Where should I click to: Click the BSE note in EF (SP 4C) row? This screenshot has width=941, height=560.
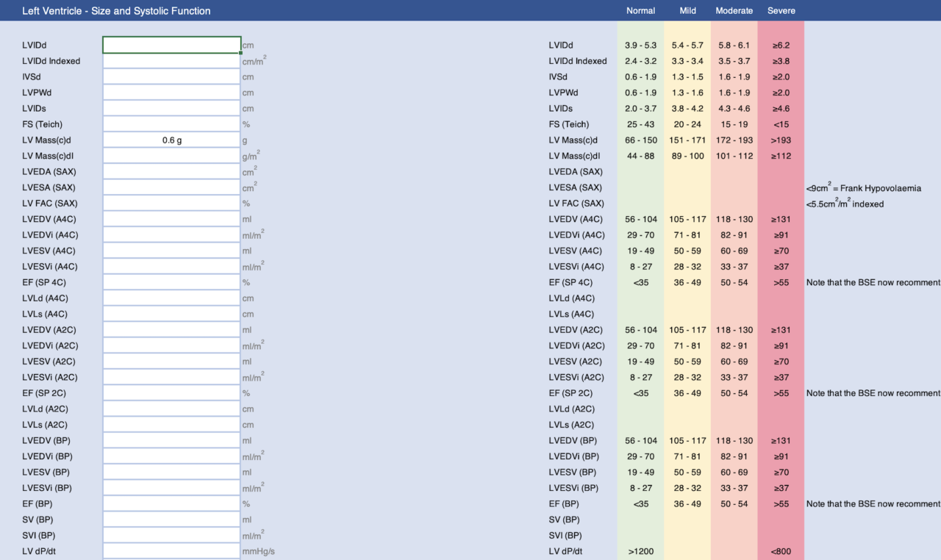(x=873, y=282)
